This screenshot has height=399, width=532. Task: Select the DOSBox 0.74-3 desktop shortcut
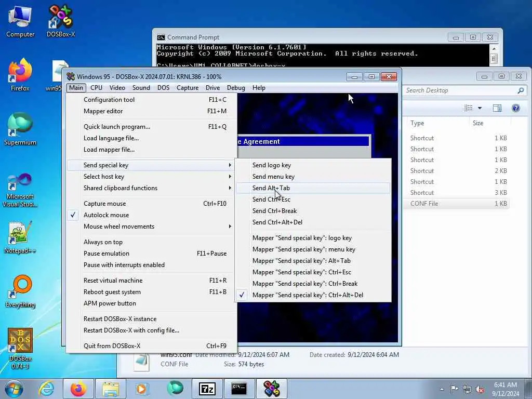point(20,349)
